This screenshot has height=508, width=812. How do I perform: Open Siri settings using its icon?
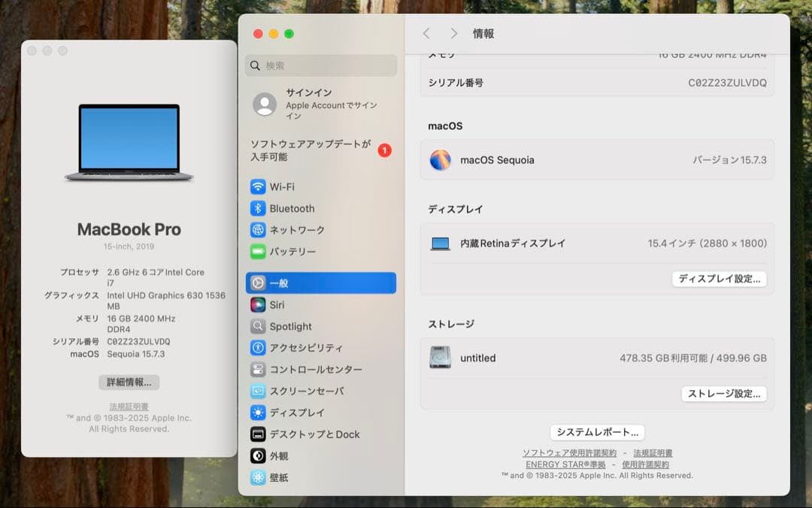coord(258,304)
